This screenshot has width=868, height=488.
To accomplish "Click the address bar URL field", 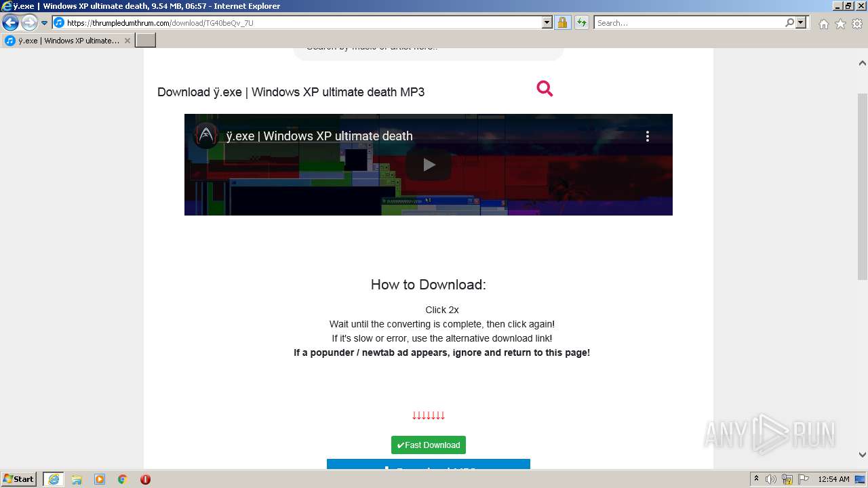I will point(297,23).
